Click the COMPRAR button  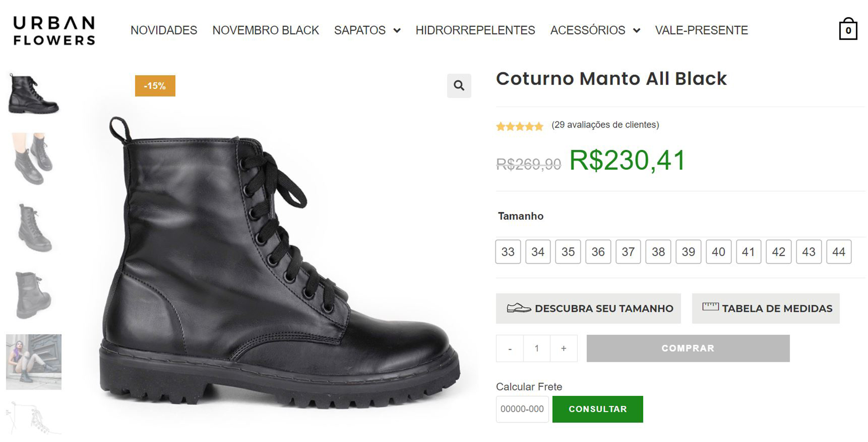point(688,348)
